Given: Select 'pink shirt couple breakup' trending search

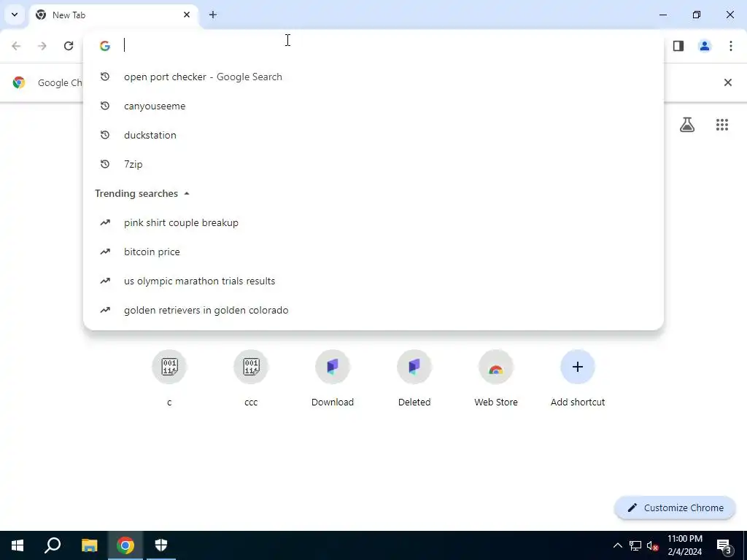Looking at the screenshot, I should [x=373, y=222].
